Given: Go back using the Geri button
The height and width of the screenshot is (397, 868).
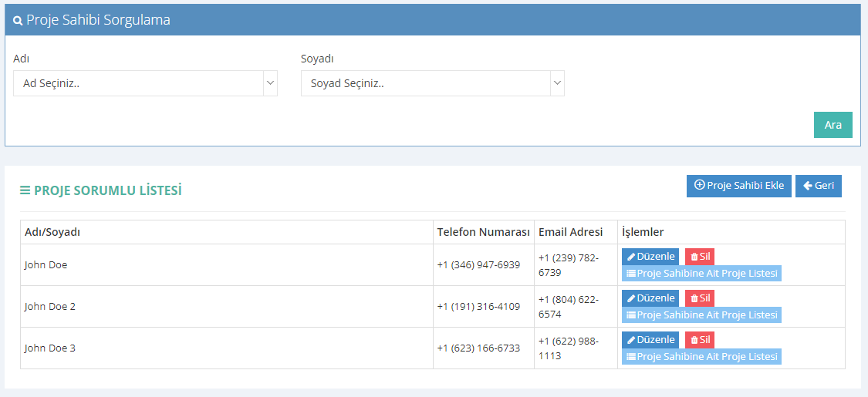Looking at the screenshot, I should pyautogui.click(x=818, y=186).
